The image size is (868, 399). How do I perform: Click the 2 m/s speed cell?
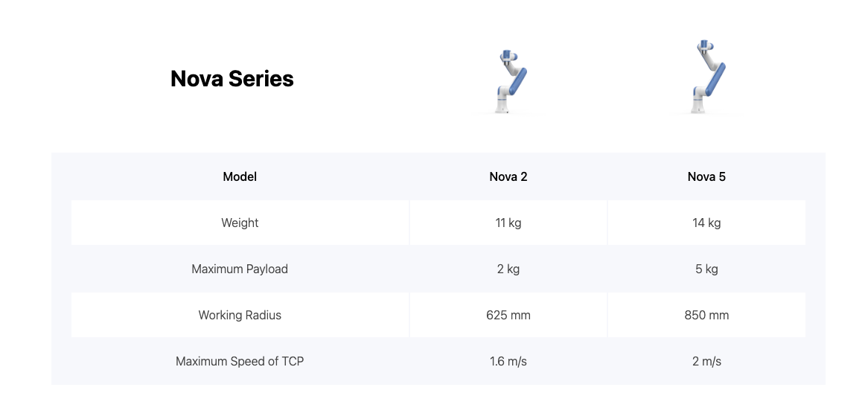(x=706, y=361)
